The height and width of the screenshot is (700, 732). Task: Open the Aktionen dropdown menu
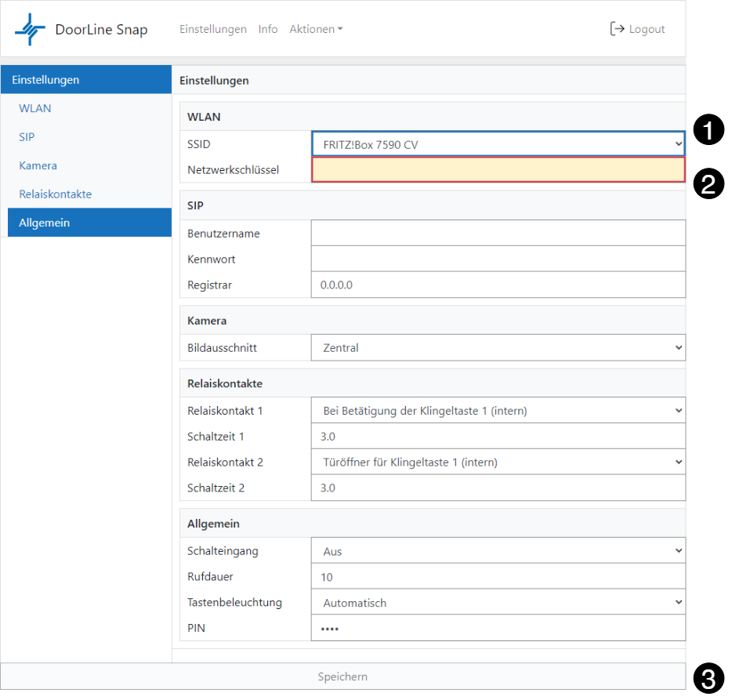coord(316,29)
